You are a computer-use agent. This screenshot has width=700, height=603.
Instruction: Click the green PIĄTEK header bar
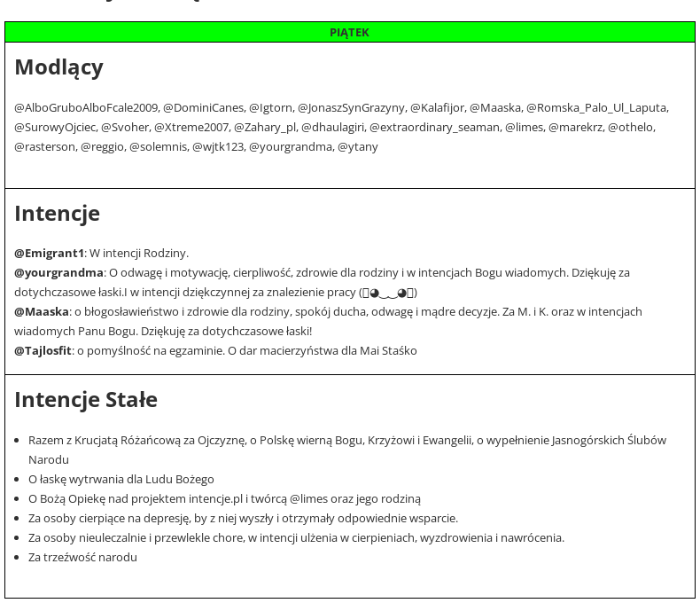(x=349, y=33)
